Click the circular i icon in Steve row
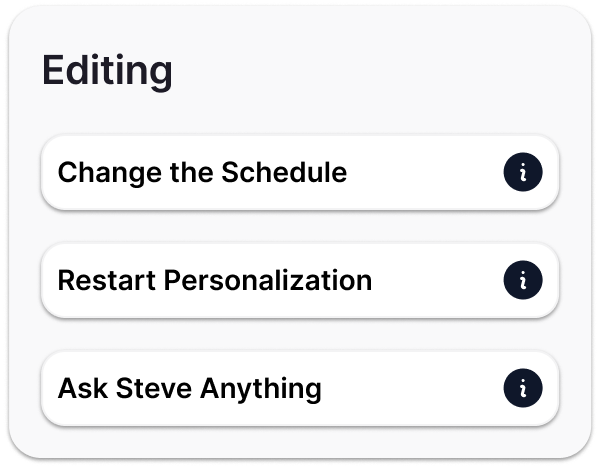Screen dimensions: 599x468 coord(523,388)
